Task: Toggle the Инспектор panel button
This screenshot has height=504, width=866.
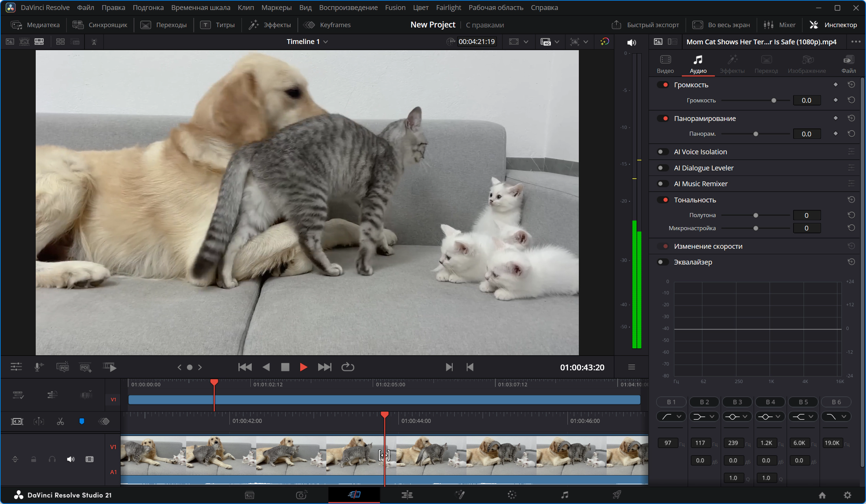Action: (x=833, y=25)
